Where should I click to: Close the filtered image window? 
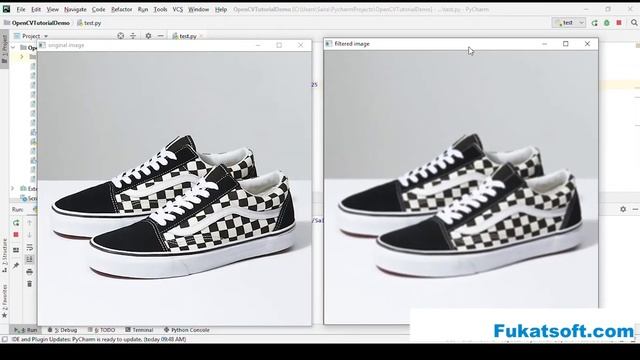coord(587,44)
